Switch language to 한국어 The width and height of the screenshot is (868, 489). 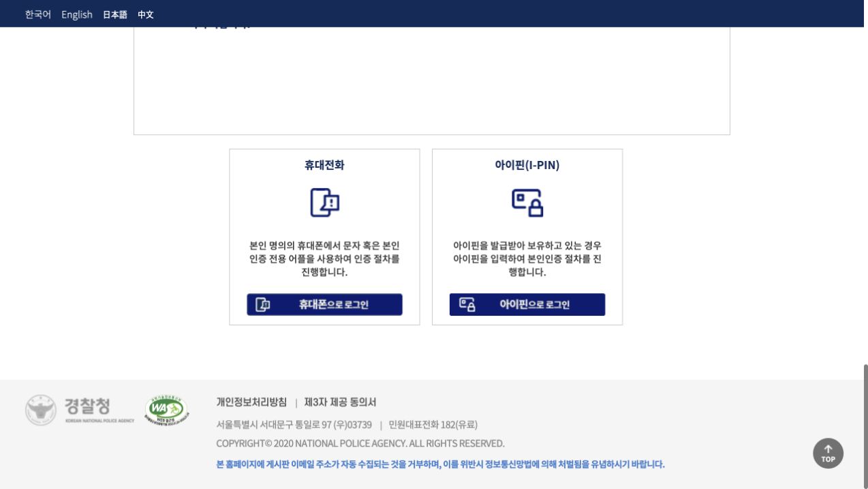38,14
